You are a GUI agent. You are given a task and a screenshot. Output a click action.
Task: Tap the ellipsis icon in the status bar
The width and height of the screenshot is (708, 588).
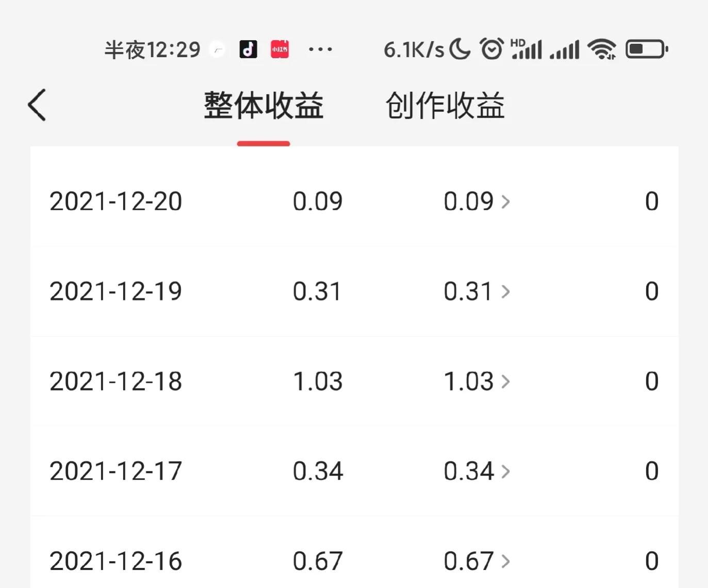tap(320, 49)
